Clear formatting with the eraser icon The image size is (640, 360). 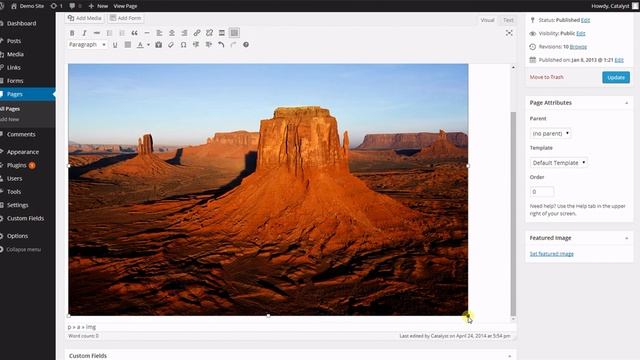point(171,45)
